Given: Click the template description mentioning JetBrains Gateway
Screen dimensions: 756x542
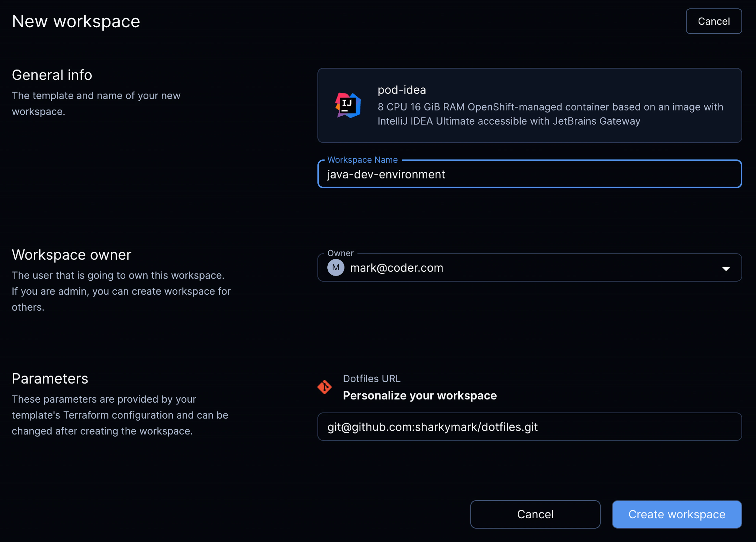Looking at the screenshot, I should point(550,114).
